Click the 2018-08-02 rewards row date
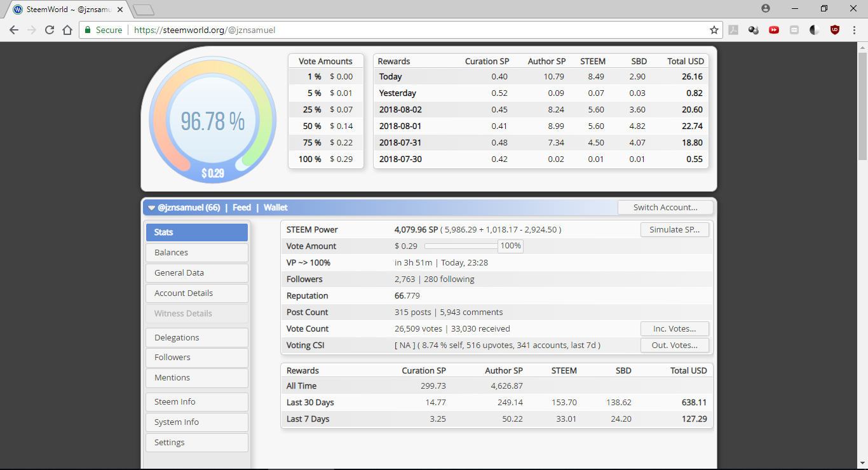This screenshot has width=868, height=470. (400, 110)
